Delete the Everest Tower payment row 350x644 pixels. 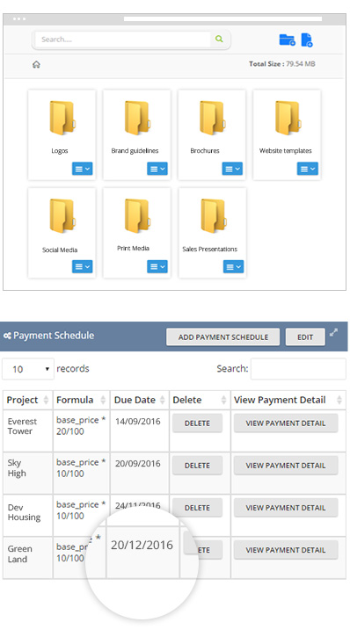click(x=197, y=423)
